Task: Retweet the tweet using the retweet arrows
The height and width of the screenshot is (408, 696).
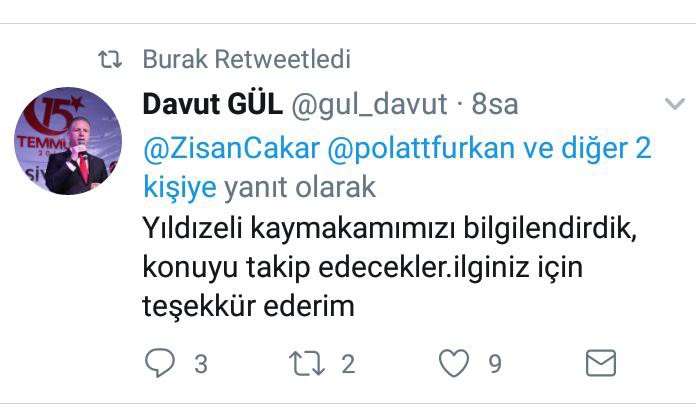Action: pos(307,363)
